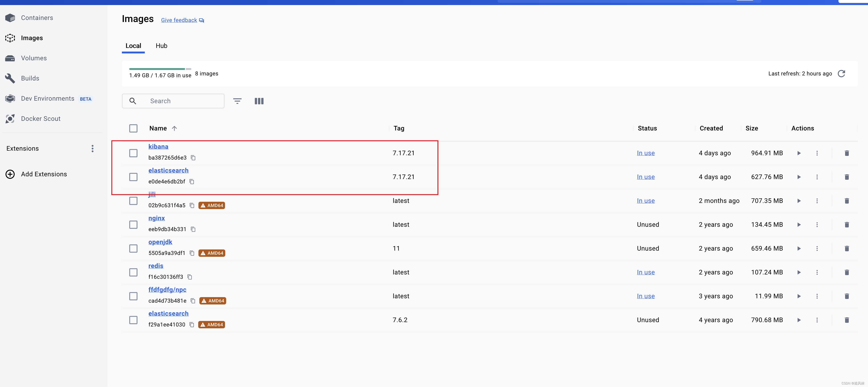Toggle the select-all checkbox in header
The width and height of the screenshot is (868, 387).
point(133,128)
